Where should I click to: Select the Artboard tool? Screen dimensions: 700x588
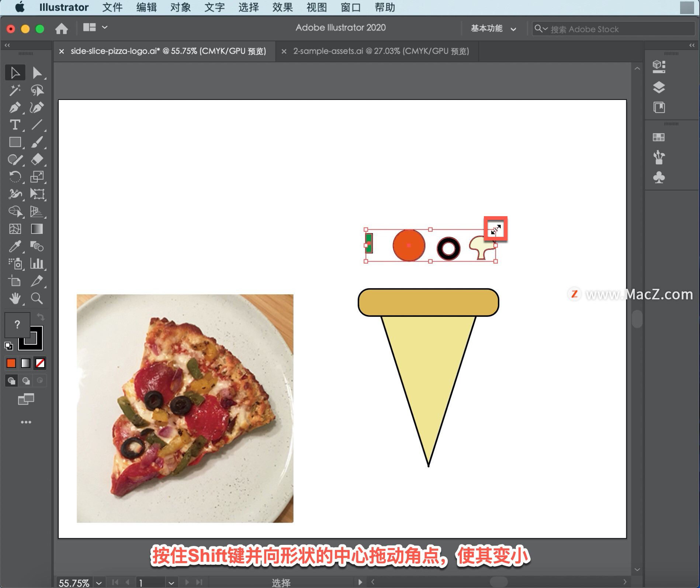[x=15, y=281]
